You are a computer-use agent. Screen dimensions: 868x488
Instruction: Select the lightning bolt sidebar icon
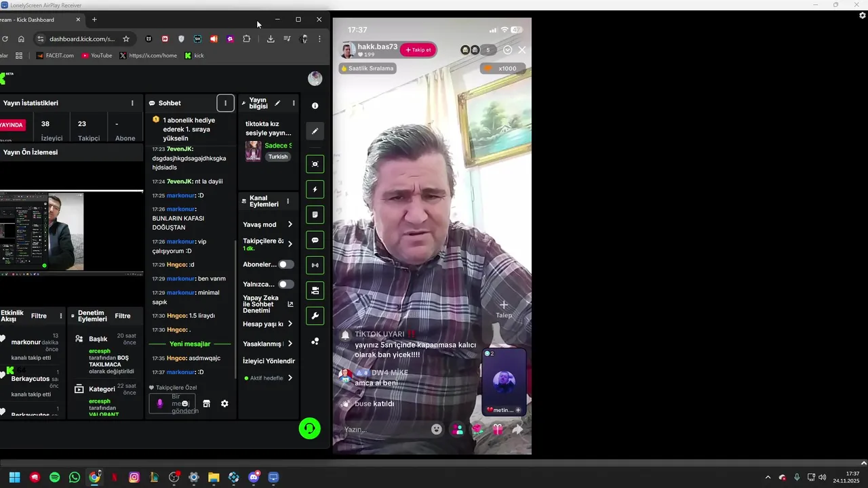click(x=315, y=190)
